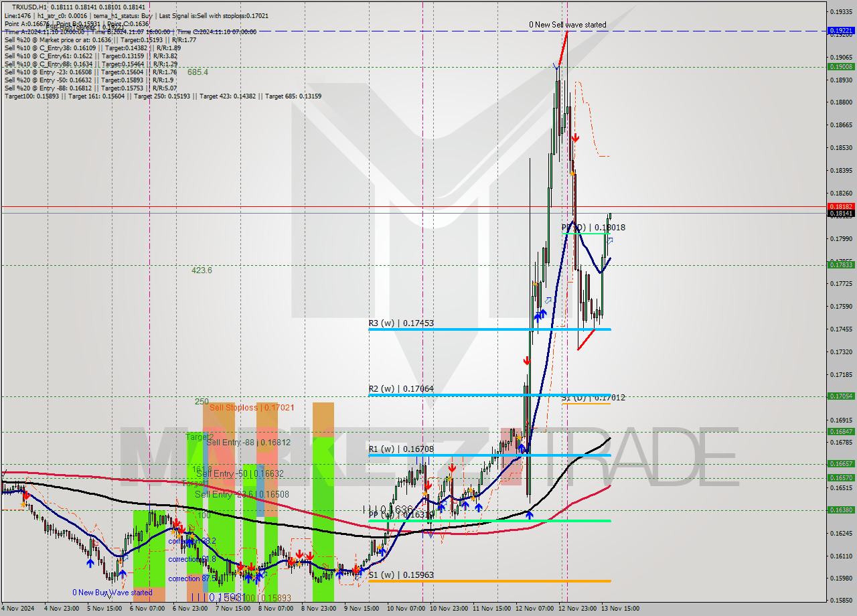Click the '4 Nov 2024' date label
Image resolution: width=857 pixels, height=616 pixels.
(19, 609)
